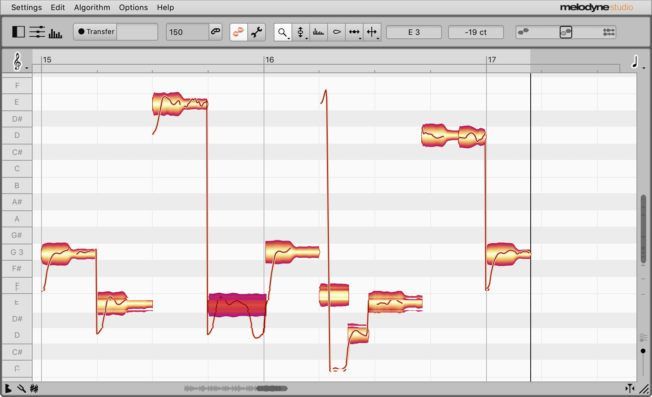Click the upper C# pitch ruler label
The height and width of the screenshot is (397, 652).
[17, 152]
